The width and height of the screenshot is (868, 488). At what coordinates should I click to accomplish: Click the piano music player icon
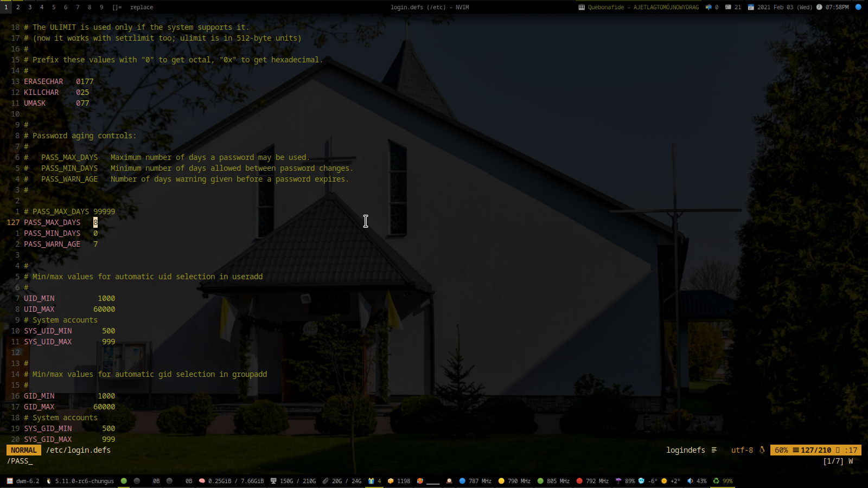pyautogui.click(x=582, y=7)
